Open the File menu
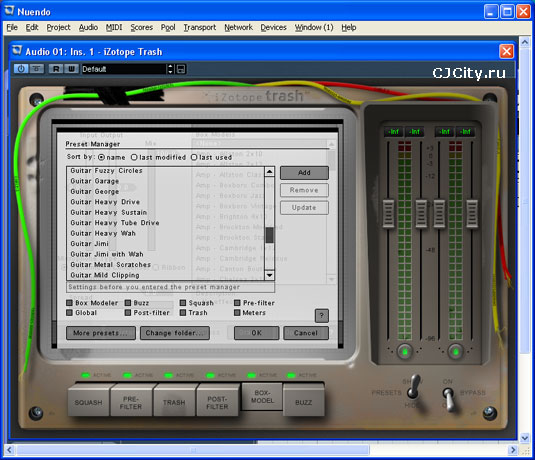Image resolution: width=535 pixels, height=460 pixels. click(x=12, y=27)
